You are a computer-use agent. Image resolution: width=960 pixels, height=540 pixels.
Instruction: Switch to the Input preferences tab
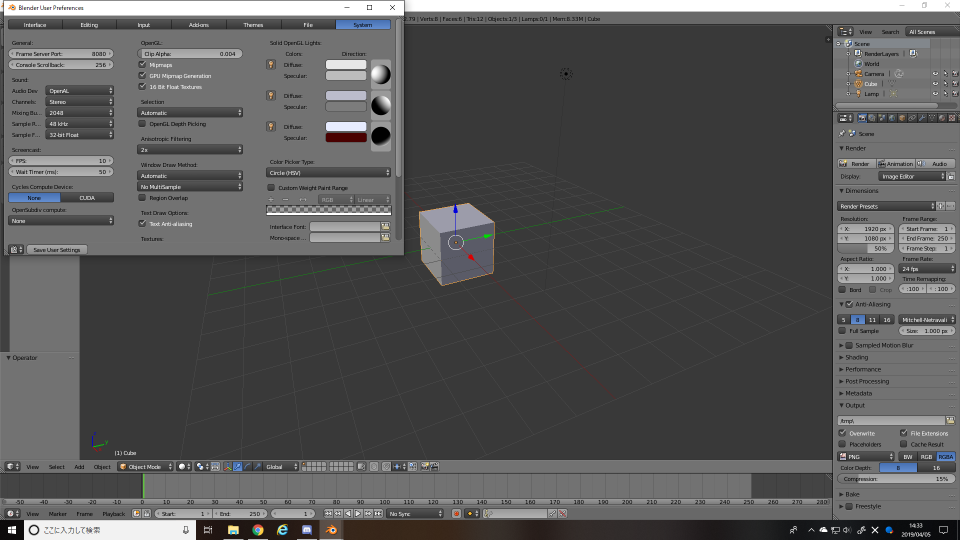[x=144, y=24]
